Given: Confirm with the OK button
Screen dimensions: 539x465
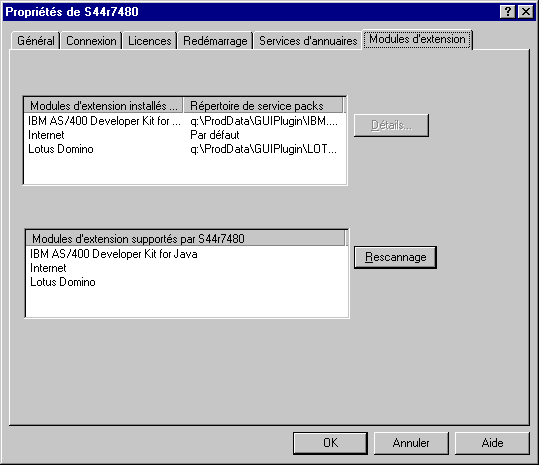Looking at the screenshot, I should coord(330,443).
